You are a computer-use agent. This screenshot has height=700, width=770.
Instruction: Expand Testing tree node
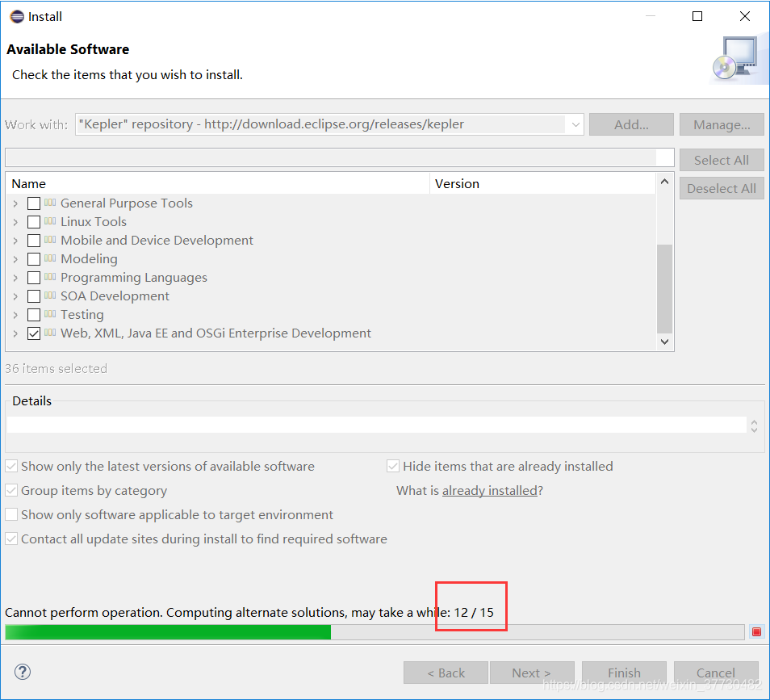tap(15, 315)
